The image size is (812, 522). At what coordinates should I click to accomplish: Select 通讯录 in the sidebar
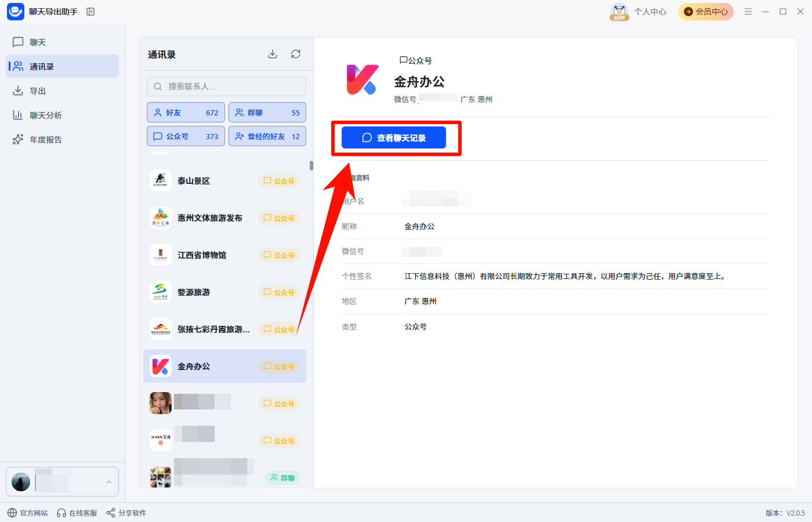coord(62,66)
